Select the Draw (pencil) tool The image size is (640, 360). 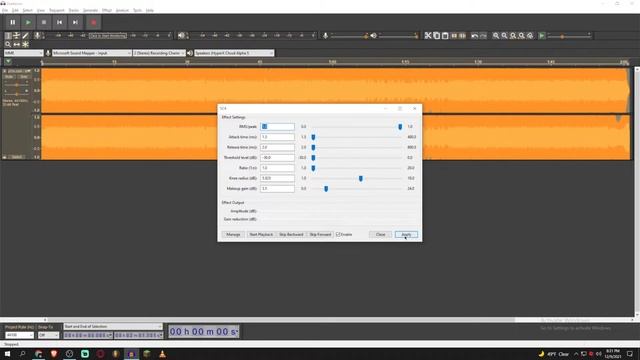point(25,36)
